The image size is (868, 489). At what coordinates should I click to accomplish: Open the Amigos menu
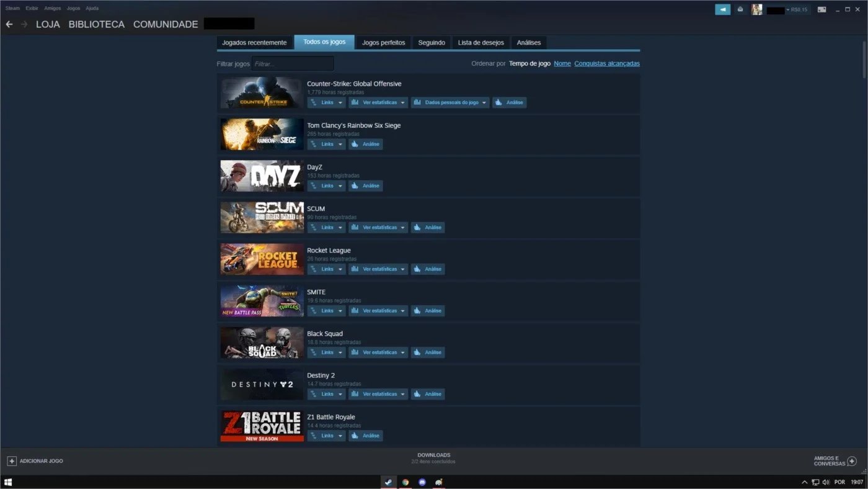(53, 9)
